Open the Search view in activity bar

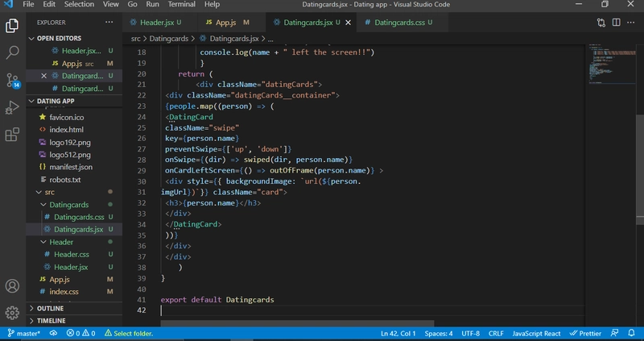[12, 52]
